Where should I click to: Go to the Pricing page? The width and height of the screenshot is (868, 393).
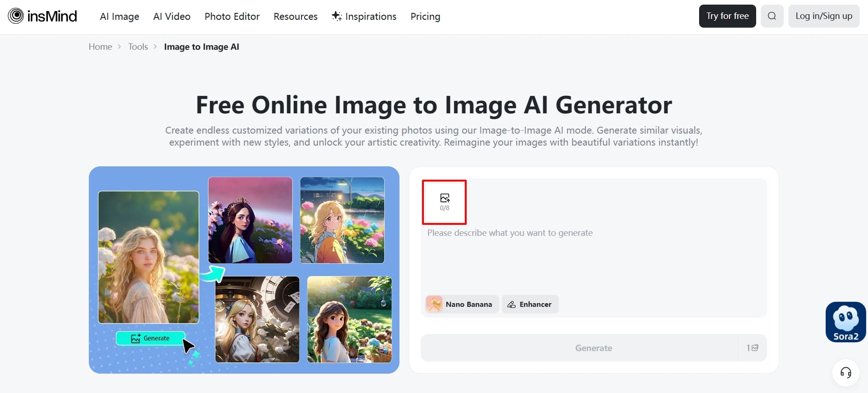point(425,17)
